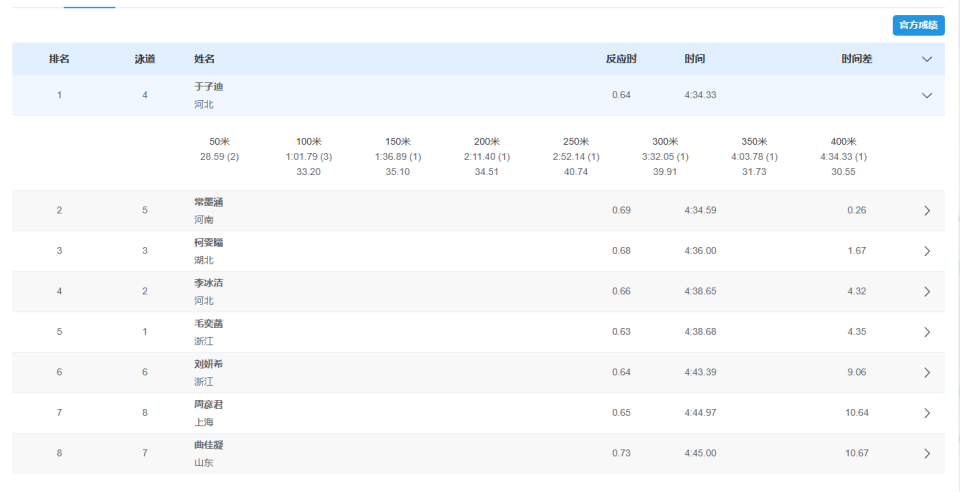960x492 pixels.
Task: Collapse all rows via header chevron
Action: click(927, 59)
